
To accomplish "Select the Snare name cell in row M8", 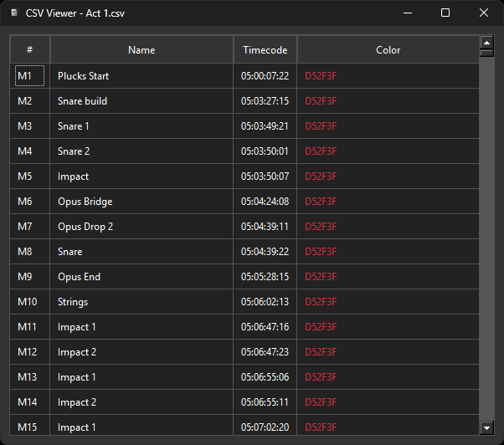I will pyautogui.click(x=141, y=252).
